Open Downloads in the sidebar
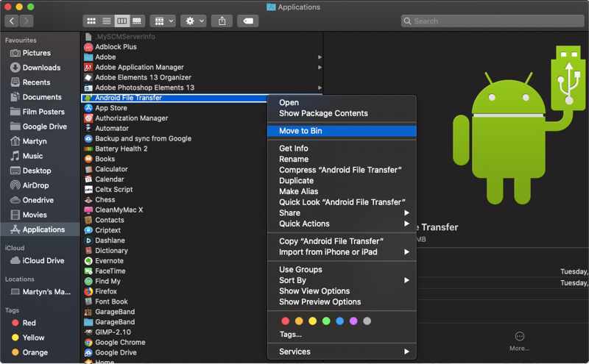The height and width of the screenshot is (364, 589). click(40, 68)
